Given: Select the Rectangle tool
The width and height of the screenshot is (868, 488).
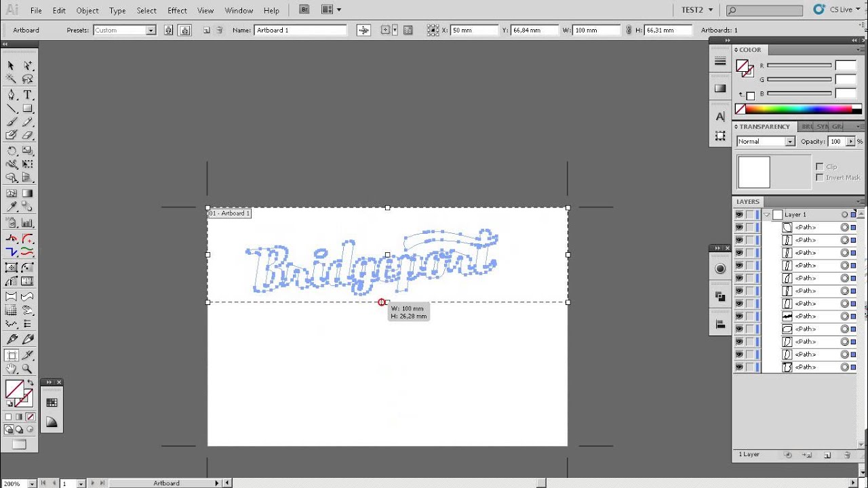Looking at the screenshot, I should [27, 108].
